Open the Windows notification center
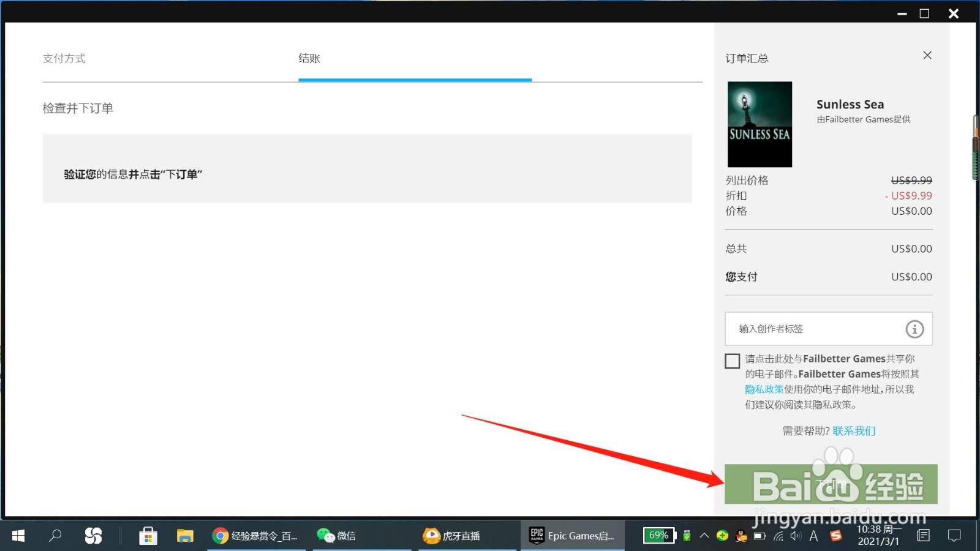The height and width of the screenshot is (551, 980). [954, 536]
